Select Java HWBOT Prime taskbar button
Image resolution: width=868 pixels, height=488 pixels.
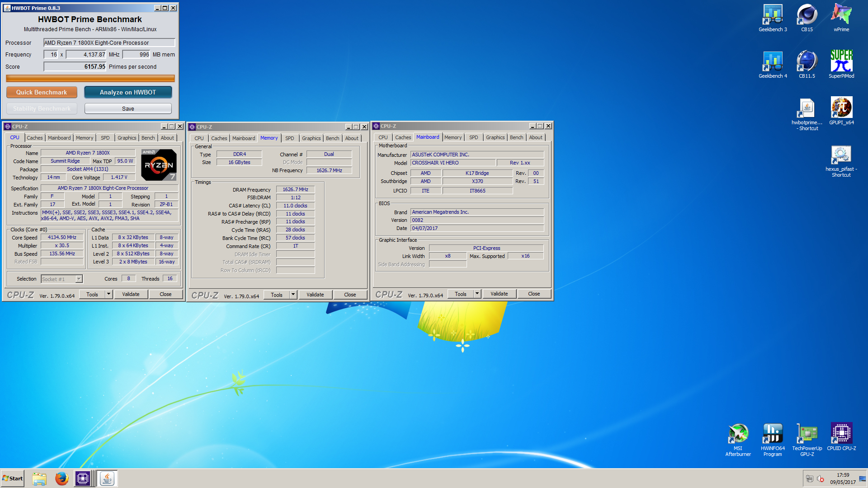[107, 479]
